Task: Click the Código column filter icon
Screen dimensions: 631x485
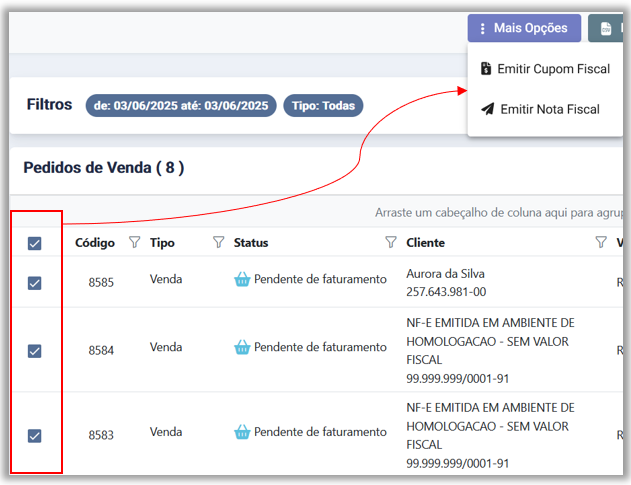Action: [134, 242]
